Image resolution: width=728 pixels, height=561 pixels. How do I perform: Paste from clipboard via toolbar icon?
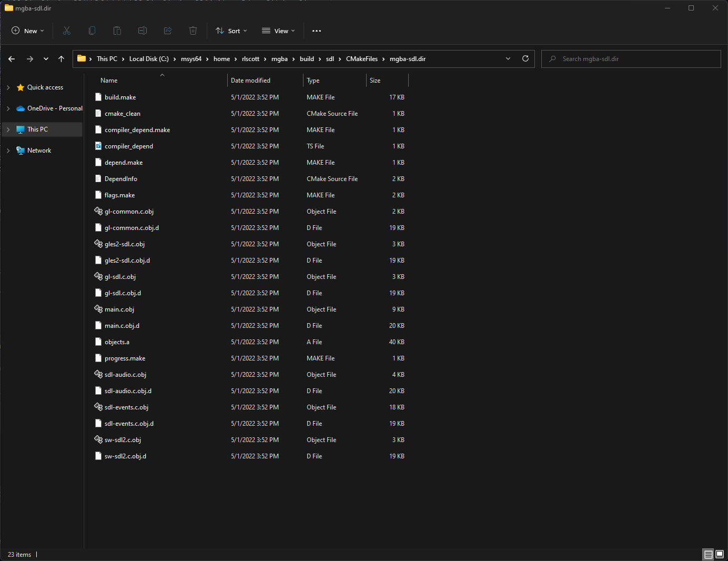[117, 31]
